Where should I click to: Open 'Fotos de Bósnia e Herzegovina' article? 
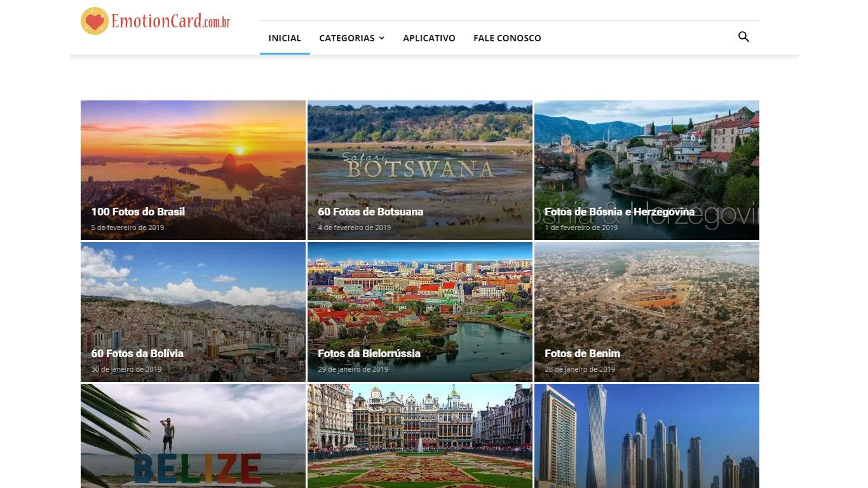[620, 212]
